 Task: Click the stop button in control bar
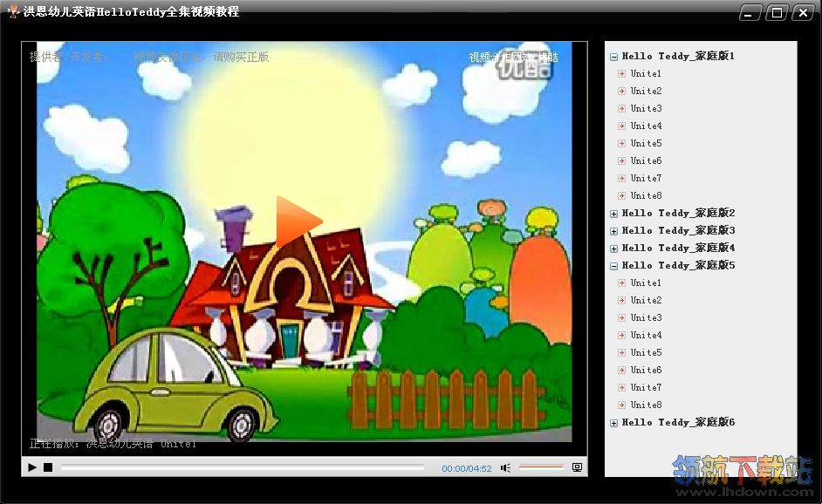(48, 467)
